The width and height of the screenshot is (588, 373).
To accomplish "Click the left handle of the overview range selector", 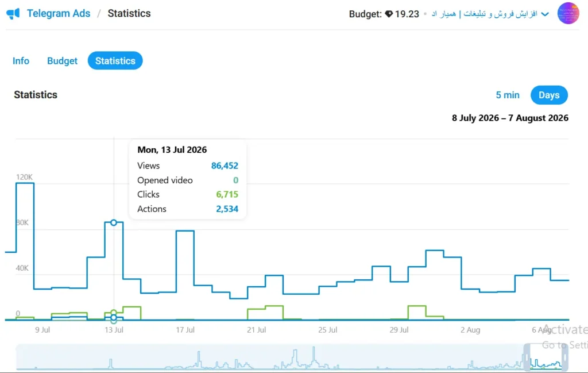I will 527,357.
